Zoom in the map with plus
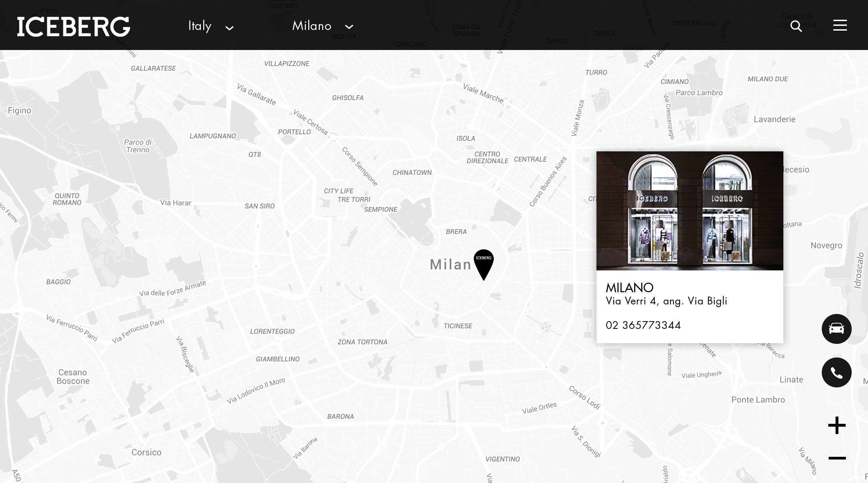Viewport: 868px width, 483px height. click(x=837, y=426)
